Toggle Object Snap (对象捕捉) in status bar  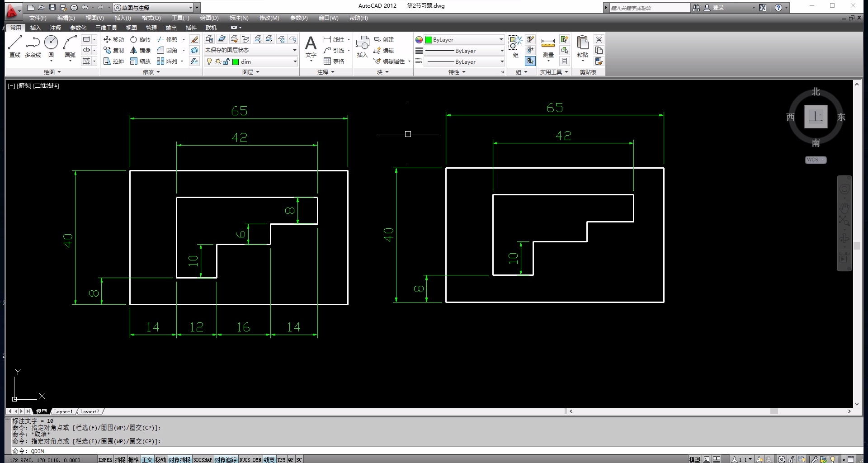click(x=179, y=459)
